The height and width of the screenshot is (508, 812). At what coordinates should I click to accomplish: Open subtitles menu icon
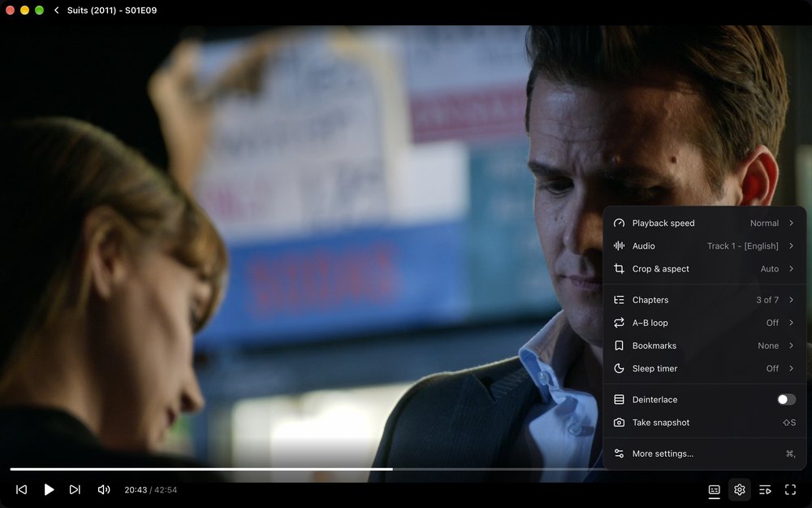point(714,490)
